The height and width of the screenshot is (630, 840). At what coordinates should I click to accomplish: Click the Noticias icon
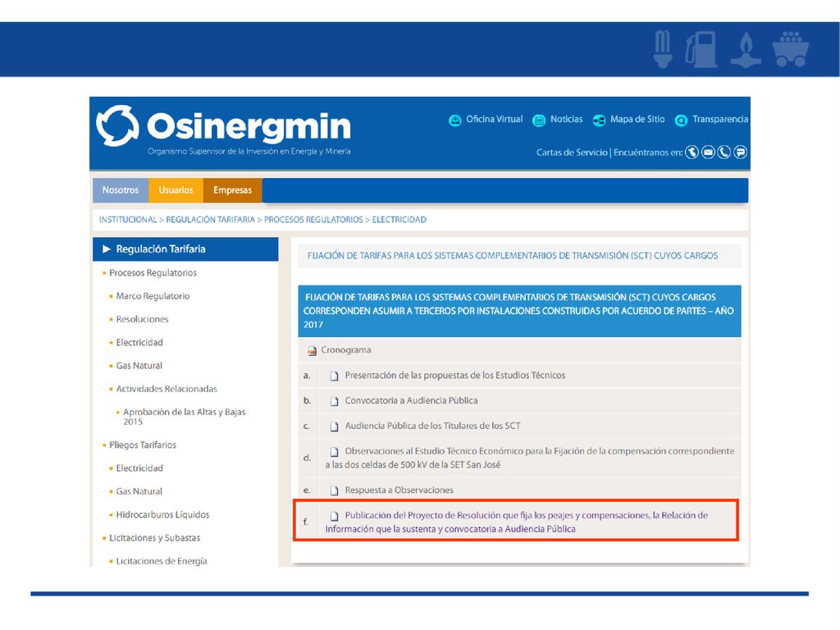pyautogui.click(x=539, y=121)
